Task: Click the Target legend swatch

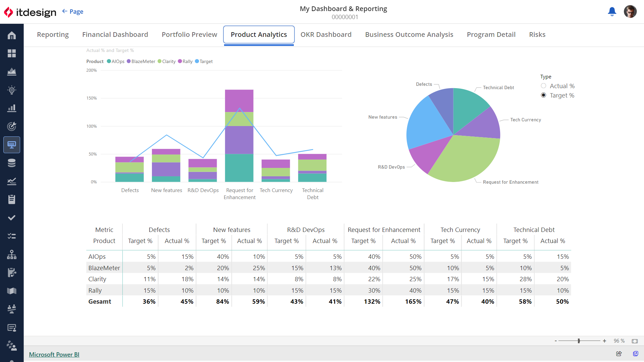Action: (x=197, y=61)
